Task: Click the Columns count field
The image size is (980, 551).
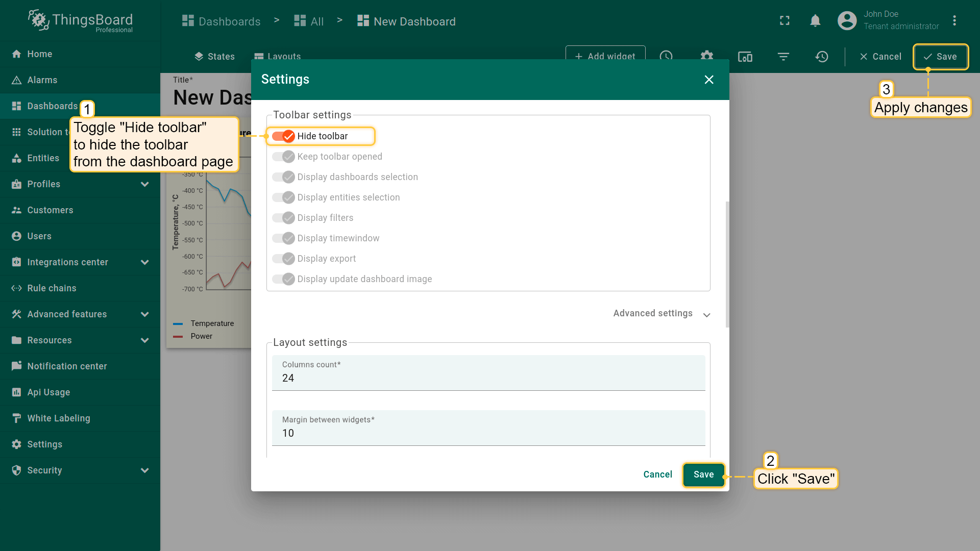Action: (488, 378)
